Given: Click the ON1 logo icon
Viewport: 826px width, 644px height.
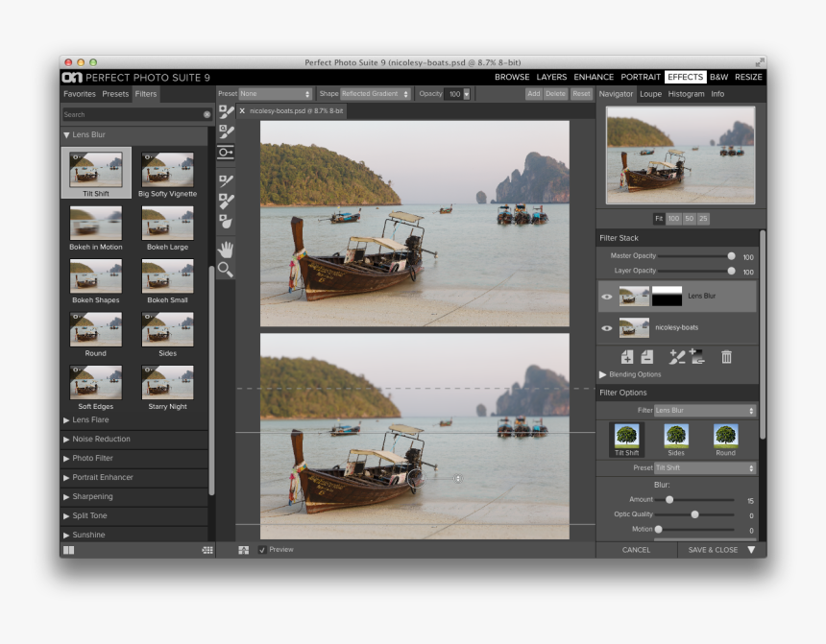Looking at the screenshot, I should (x=72, y=78).
